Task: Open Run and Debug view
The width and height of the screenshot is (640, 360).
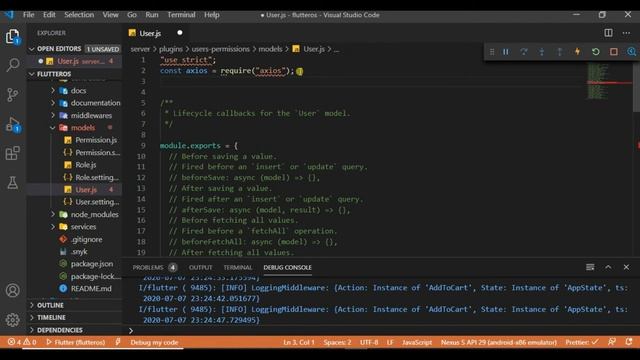Action: (13, 124)
